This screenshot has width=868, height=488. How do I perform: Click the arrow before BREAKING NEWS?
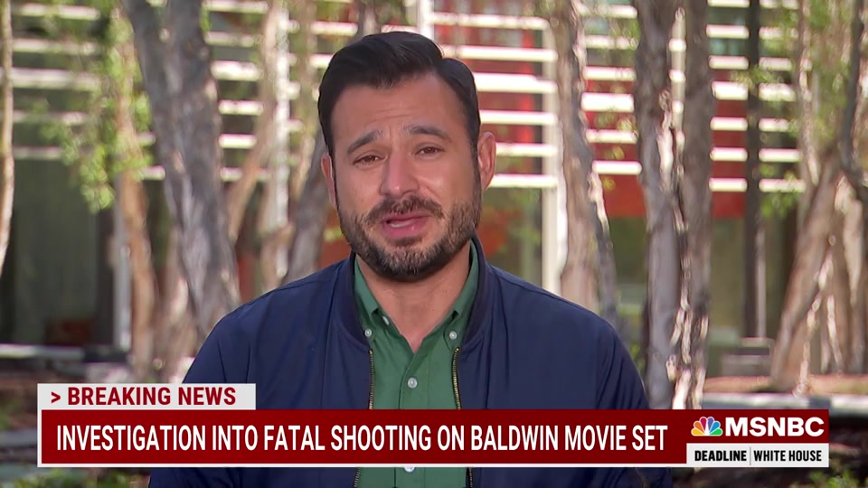(x=55, y=397)
